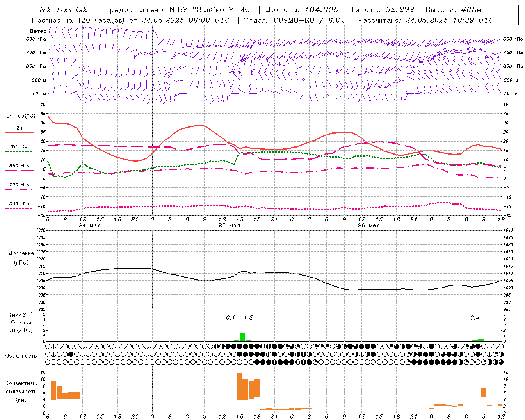Click the 24 мая date label
Viewport: 525px width, 420px height.
click(x=89, y=226)
